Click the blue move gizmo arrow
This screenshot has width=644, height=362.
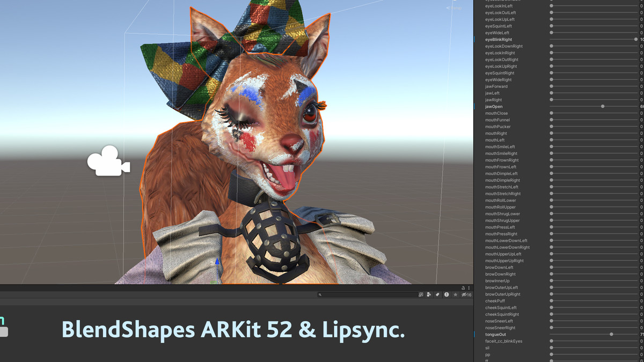point(217,262)
